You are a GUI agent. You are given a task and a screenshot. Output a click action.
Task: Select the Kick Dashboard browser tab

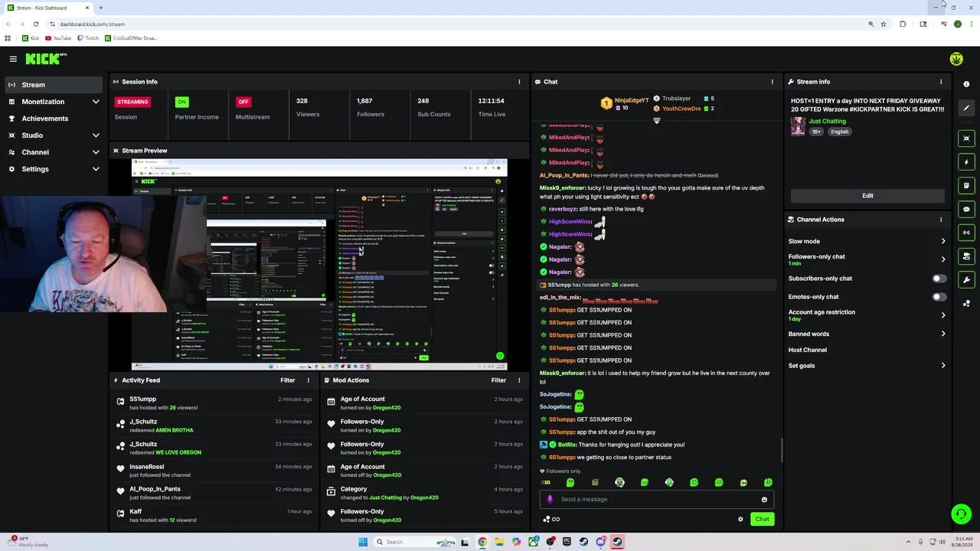pyautogui.click(x=47, y=8)
